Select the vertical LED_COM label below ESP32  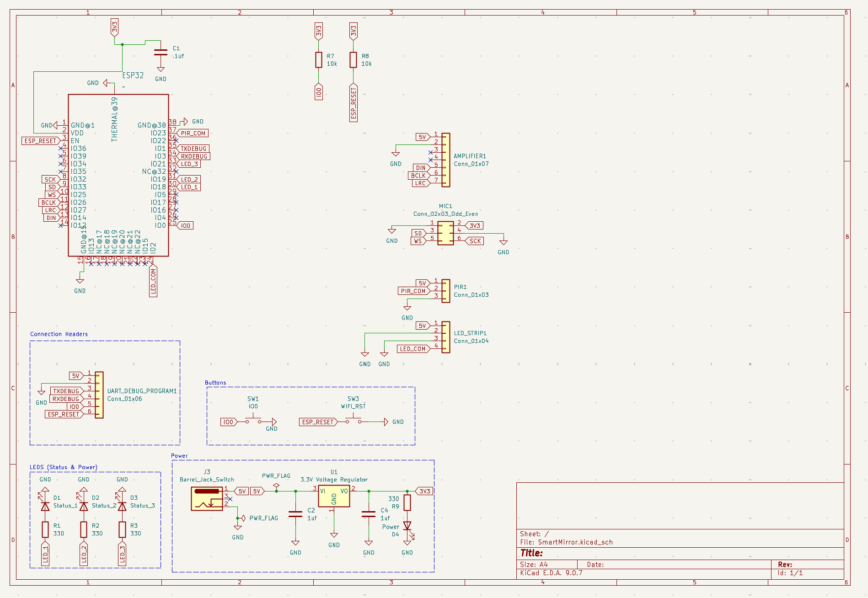pyautogui.click(x=153, y=281)
